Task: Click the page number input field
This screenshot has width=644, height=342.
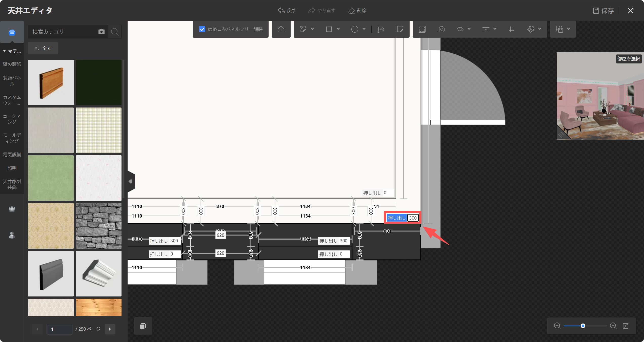Action: [x=59, y=329]
